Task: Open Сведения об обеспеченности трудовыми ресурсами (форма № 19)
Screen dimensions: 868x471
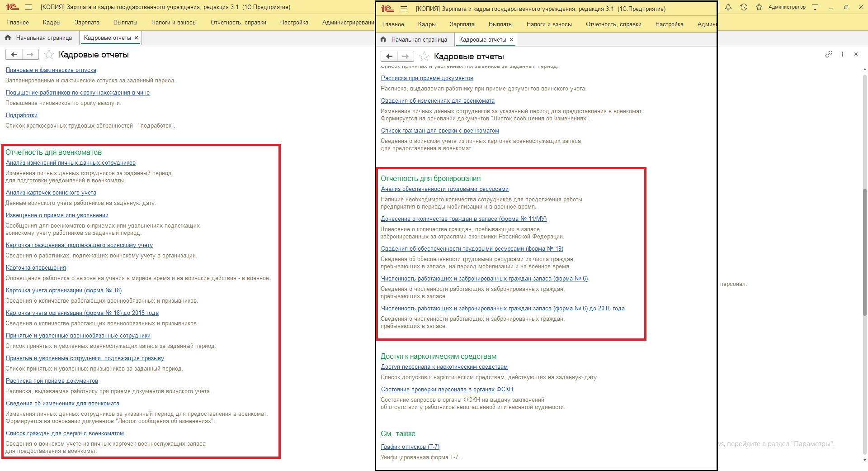Action: tap(472, 249)
